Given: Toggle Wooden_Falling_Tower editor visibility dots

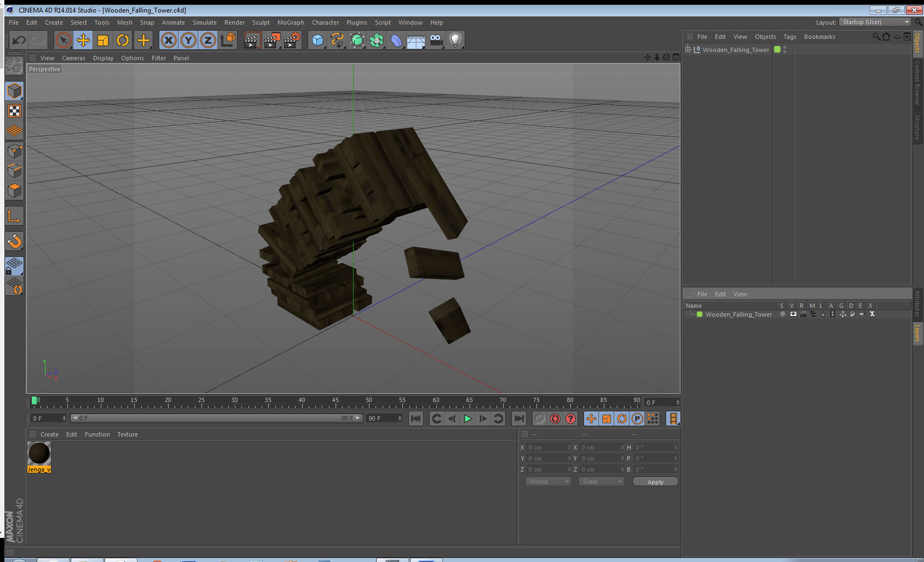Looking at the screenshot, I should click(x=785, y=49).
